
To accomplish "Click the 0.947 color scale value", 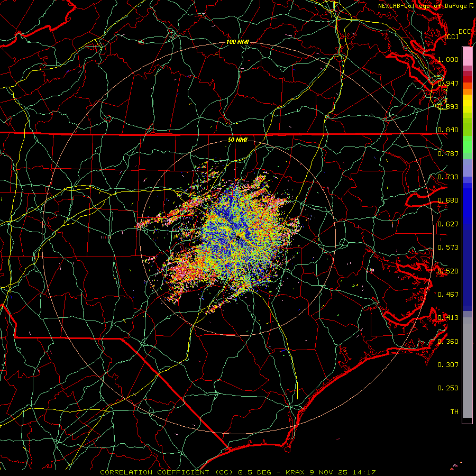I will coord(448,83).
